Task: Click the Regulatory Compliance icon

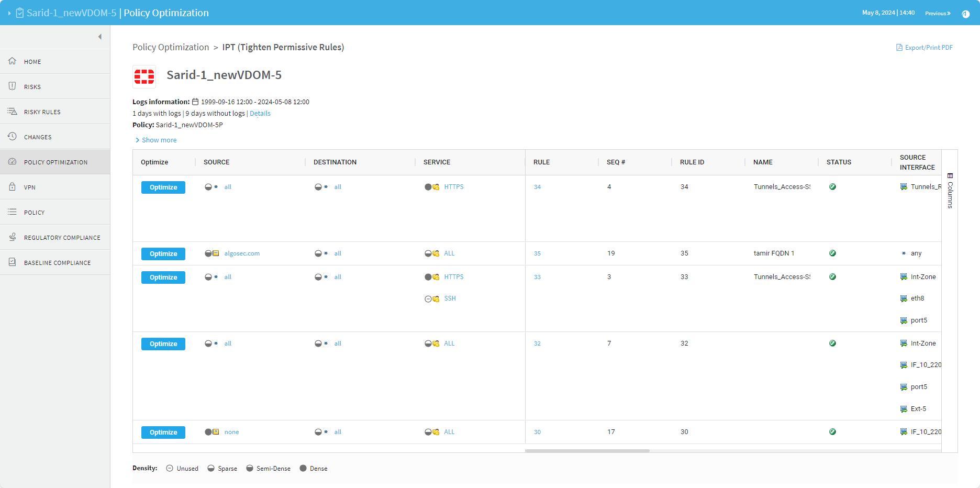Action: tap(12, 237)
